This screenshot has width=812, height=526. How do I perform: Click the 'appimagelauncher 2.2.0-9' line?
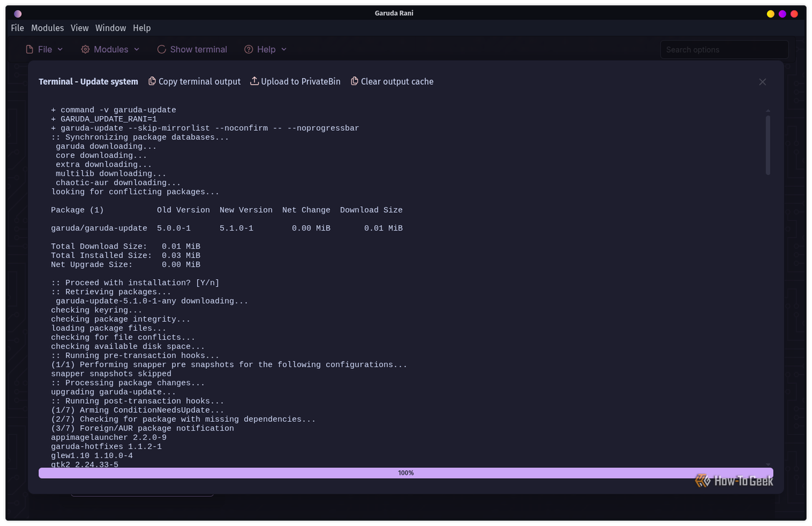[x=109, y=438]
